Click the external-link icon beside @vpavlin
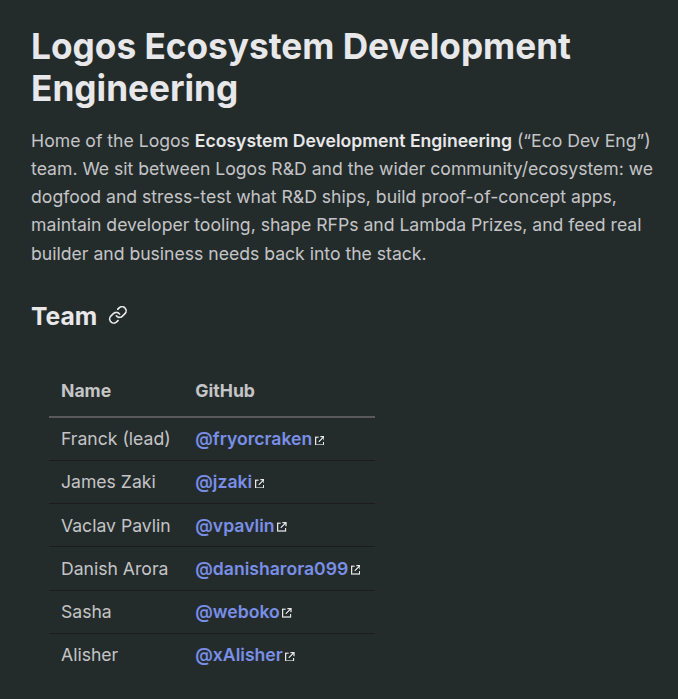The height and width of the screenshot is (699, 678). tap(282, 527)
